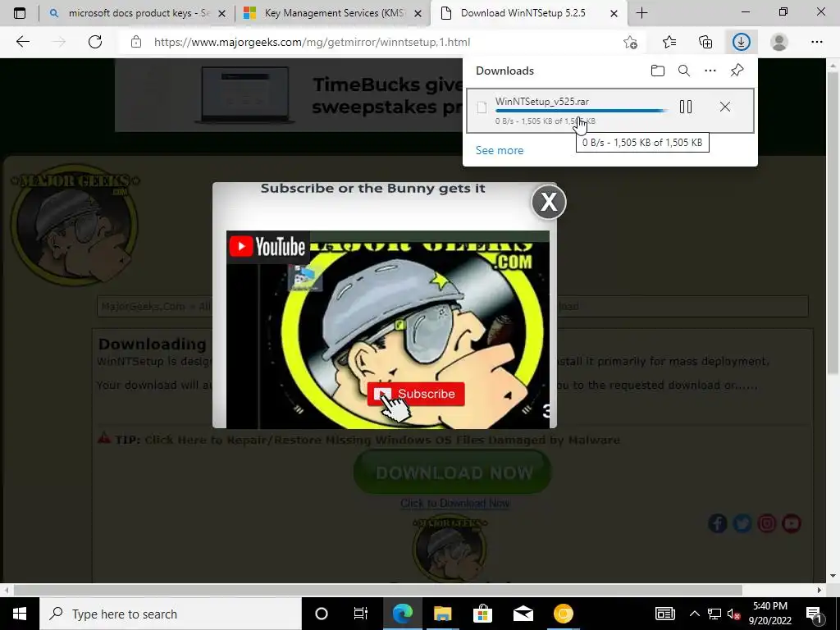Image resolution: width=840 pixels, height=630 pixels.
Task: Click the address bar URL
Action: 312,42
